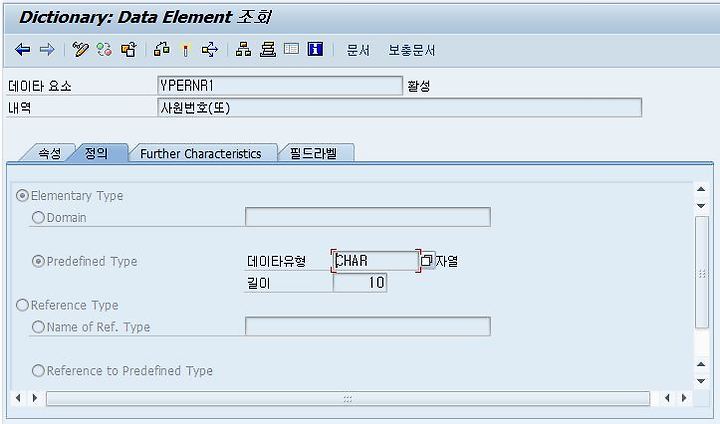Click the bottom-most down scroll arrow

pos(701,381)
